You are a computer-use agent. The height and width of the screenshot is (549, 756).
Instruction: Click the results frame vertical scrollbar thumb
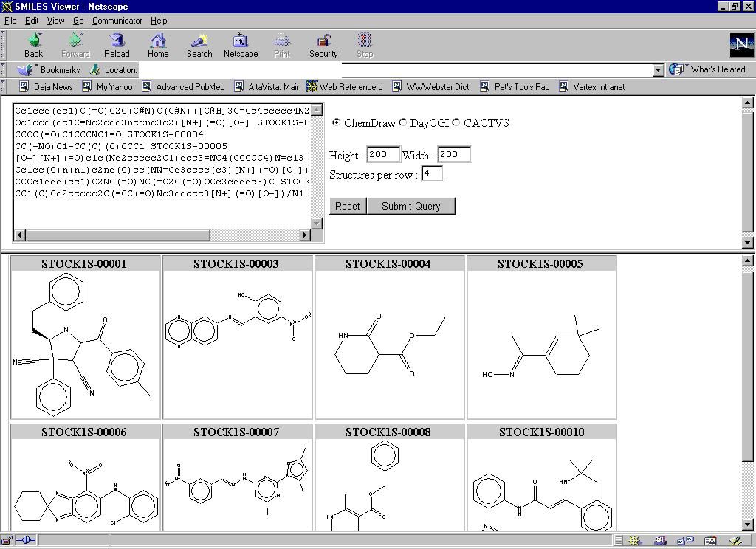click(747, 365)
